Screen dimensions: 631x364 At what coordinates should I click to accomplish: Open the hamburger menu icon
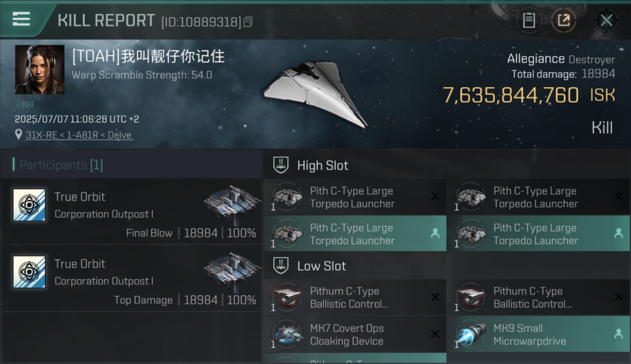tap(21, 19)
